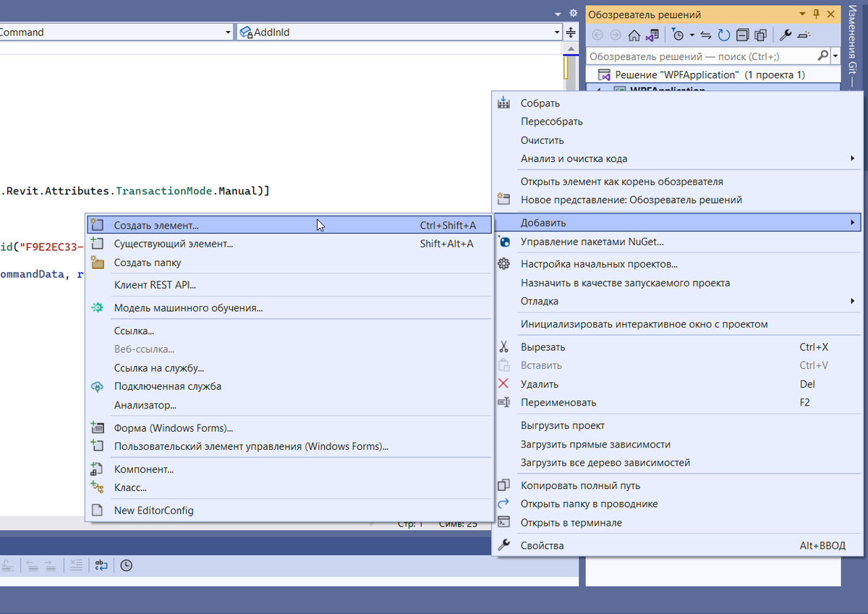Open the dropdown arrow next to pending changes filter

tap(692, 35)
